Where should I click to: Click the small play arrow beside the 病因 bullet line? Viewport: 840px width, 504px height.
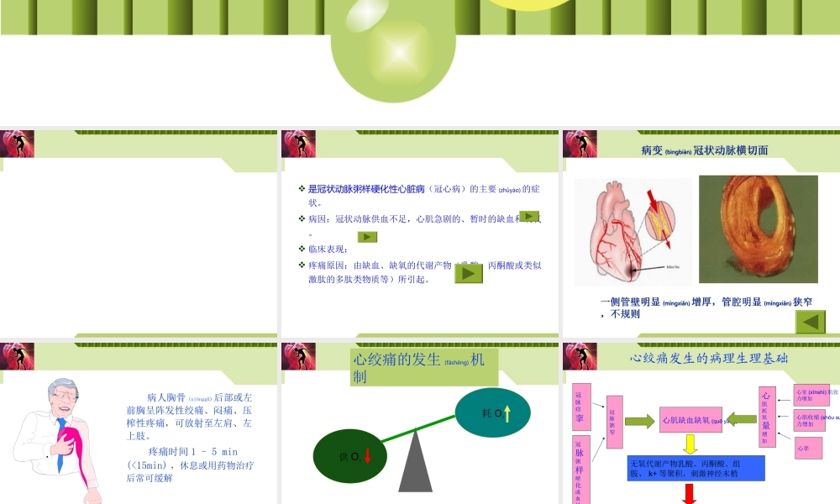529,217
